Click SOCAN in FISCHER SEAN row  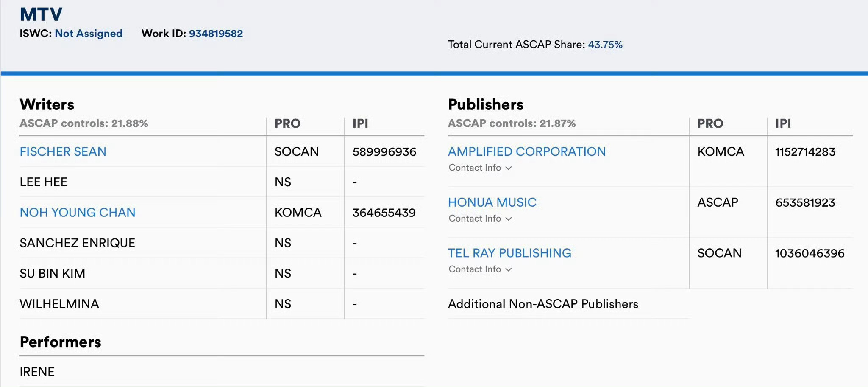point(296,151)
